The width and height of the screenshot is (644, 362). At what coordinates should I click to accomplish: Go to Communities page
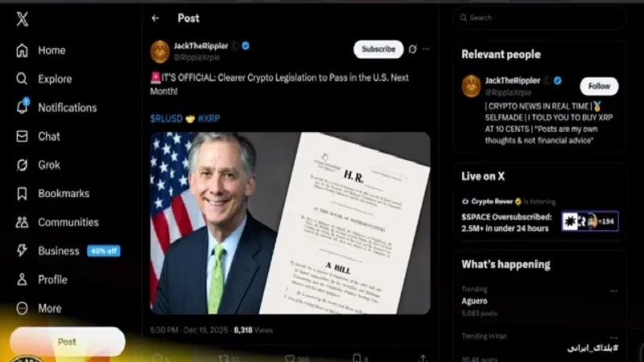(68, 223)
